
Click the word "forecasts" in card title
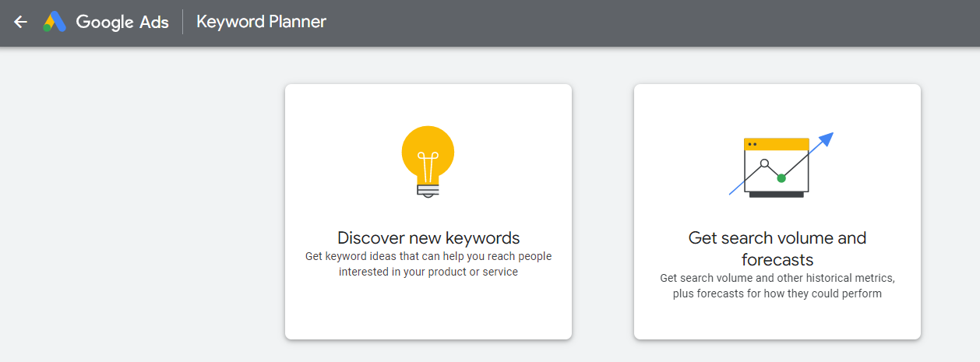[x=777, y=259]
